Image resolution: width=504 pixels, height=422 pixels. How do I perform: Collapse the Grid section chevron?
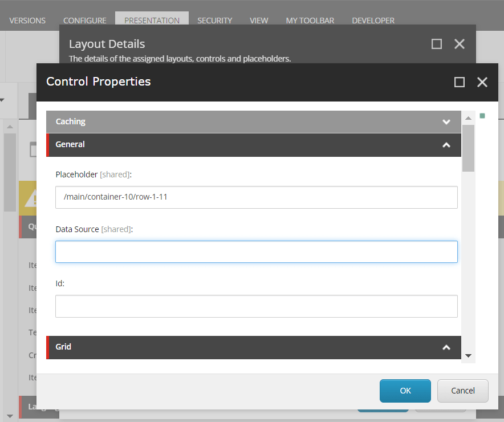446,347
